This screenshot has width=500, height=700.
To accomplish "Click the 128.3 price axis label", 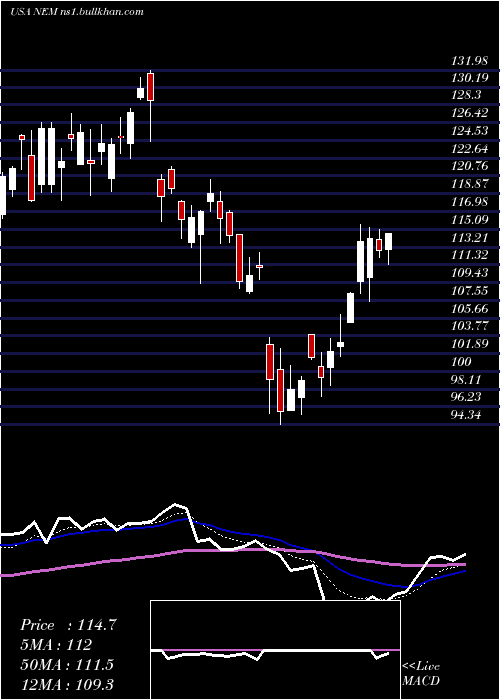I will tap(467, 96).
